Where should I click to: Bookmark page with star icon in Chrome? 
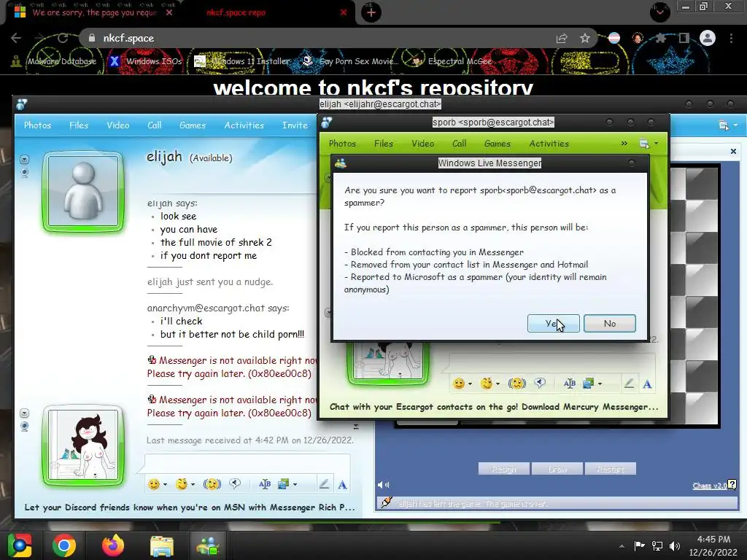click(x=585, y=38)
